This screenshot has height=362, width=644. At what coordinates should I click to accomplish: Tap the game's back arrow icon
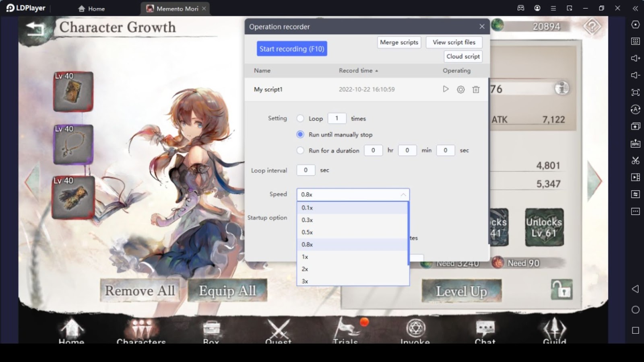(x=35, y=28)
